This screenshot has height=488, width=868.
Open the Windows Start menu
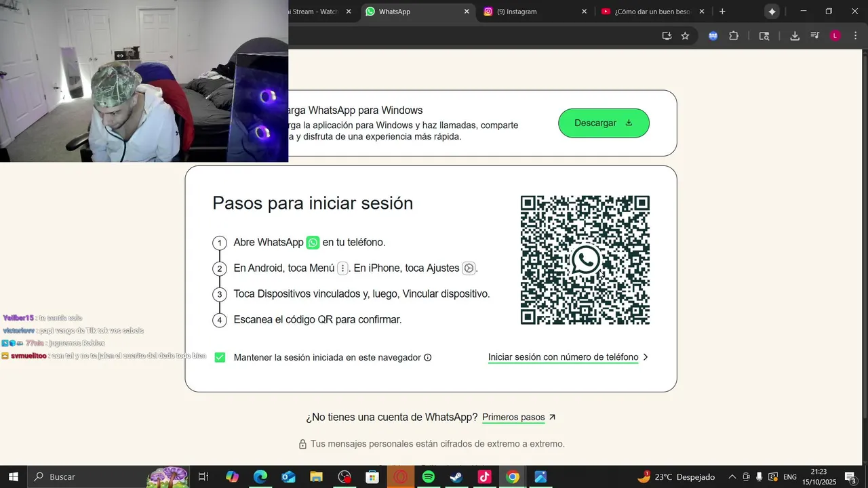click(x=13, y=476)
